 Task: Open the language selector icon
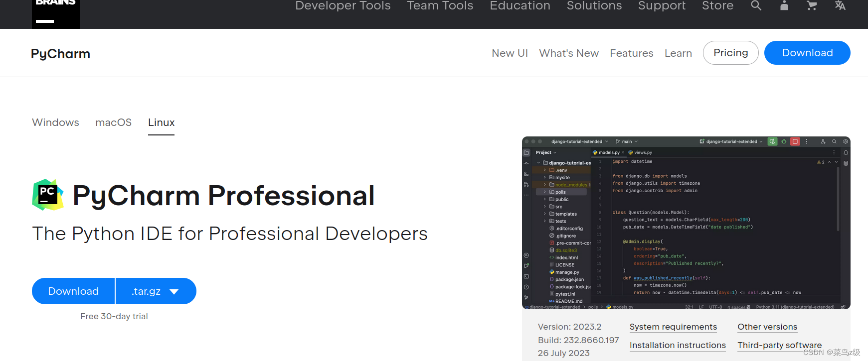pyautogui.click(x=840, y=5)
